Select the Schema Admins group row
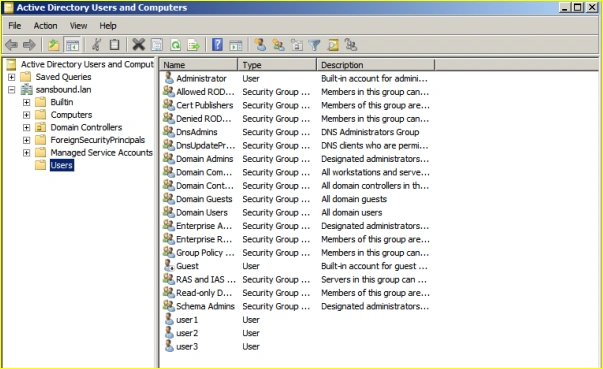603x369 pixels. point(296,306)
